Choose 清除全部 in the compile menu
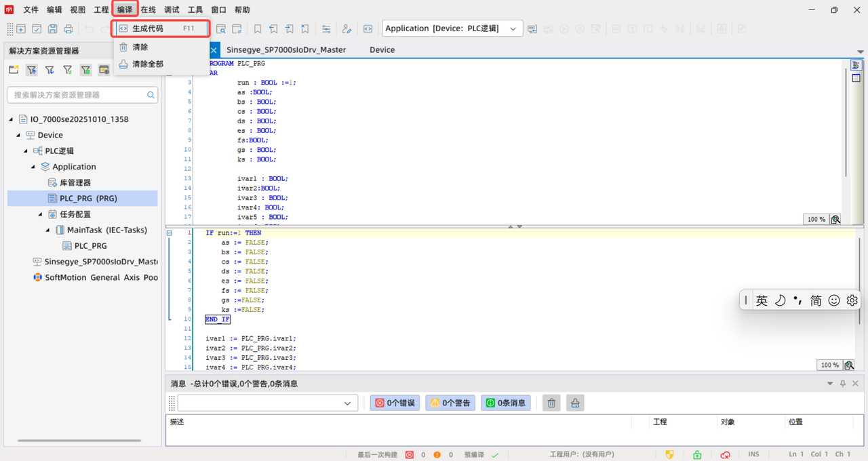 [x=147, y=64]
